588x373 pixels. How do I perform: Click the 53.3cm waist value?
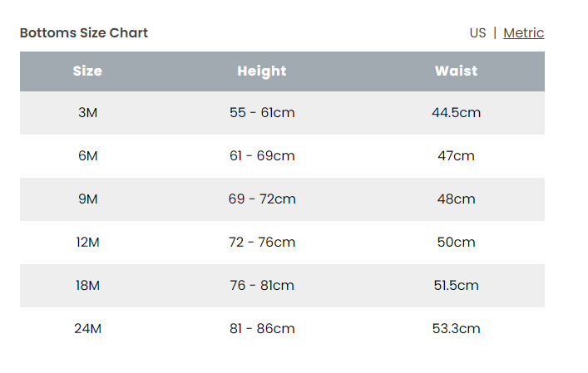point(456,329)
